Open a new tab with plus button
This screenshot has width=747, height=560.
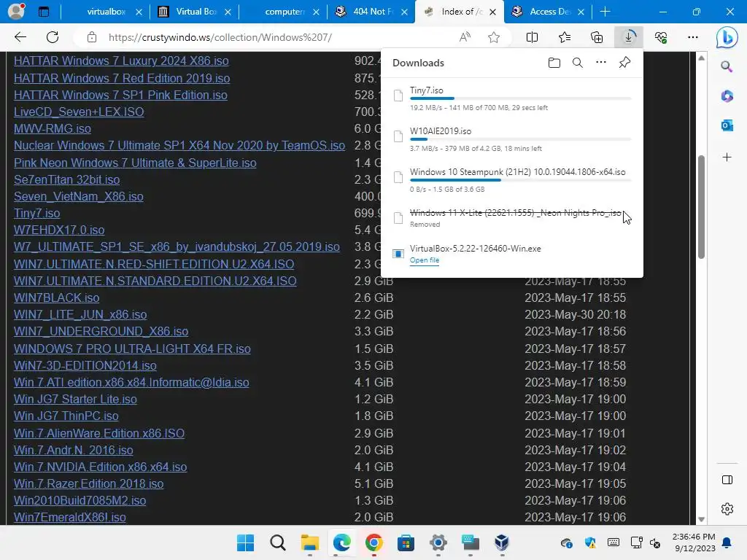click(x=605, y=12)
